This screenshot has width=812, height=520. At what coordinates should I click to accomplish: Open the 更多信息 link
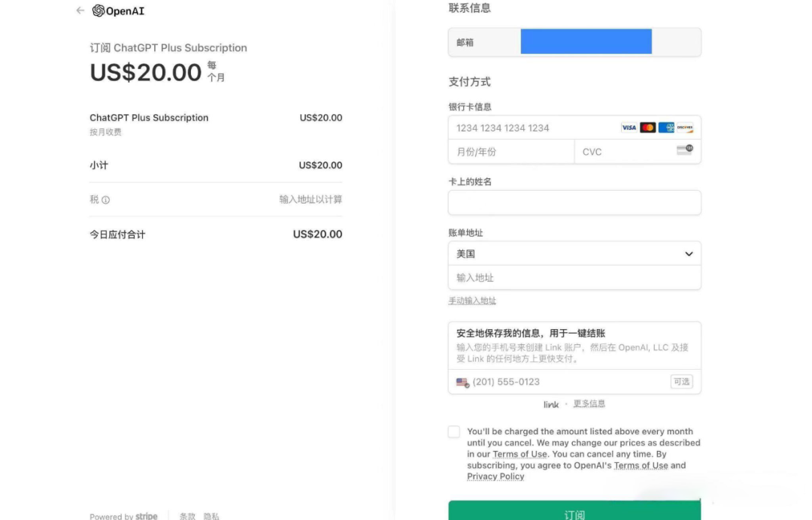tap(589, 404)
